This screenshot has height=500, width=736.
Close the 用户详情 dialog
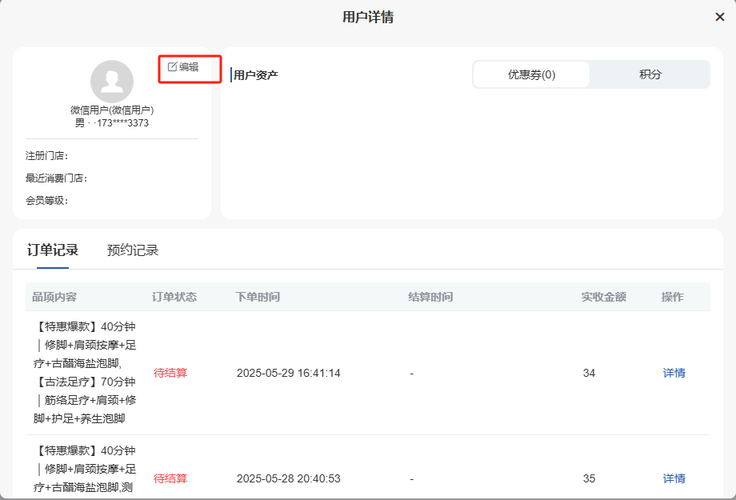tap(720, 17)
